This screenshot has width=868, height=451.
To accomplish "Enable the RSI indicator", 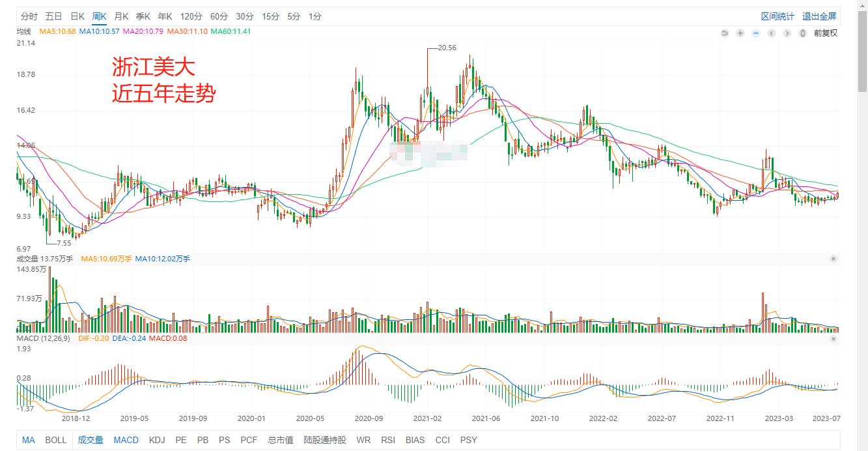I will 388,440.
